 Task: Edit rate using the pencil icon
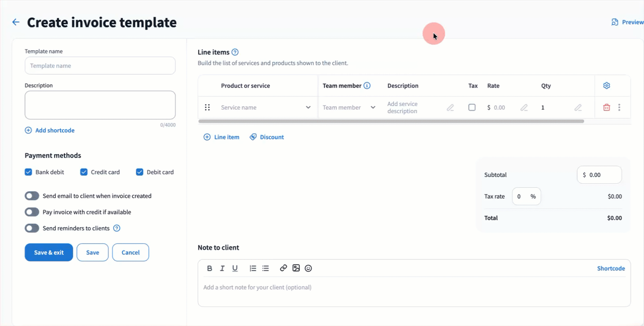click(524, 108)
